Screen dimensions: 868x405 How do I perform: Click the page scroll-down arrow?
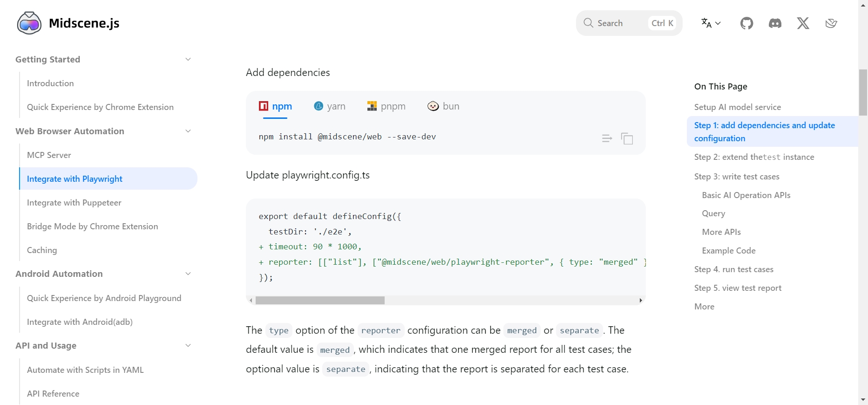863,400
